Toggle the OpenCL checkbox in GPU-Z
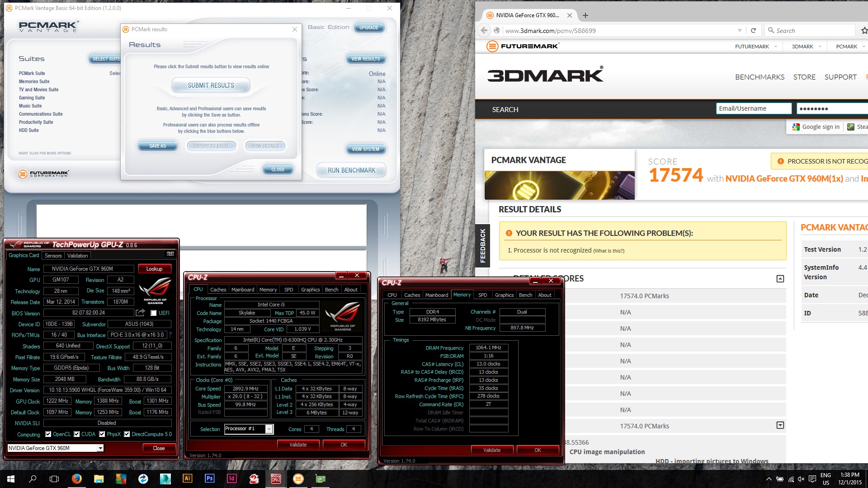868x488 pixels. click(48, 434)
